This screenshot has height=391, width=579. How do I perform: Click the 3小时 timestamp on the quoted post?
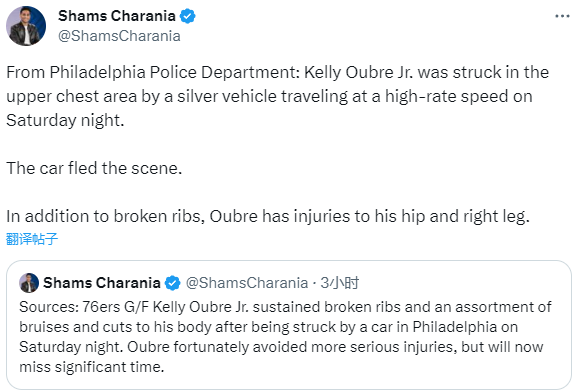(340, 283)
